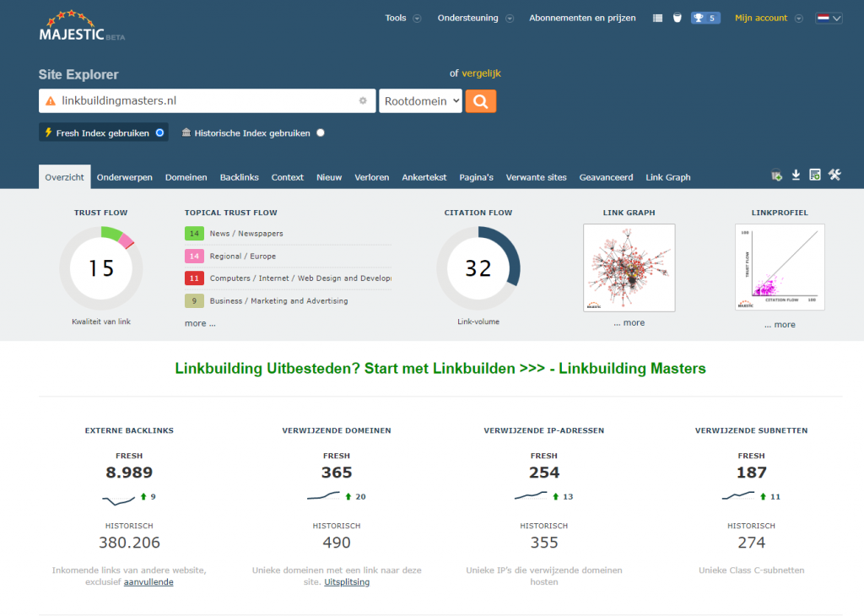Viewport: 864px width, 616px height.
Task: Click the download data icon
Action: (796, 176)
